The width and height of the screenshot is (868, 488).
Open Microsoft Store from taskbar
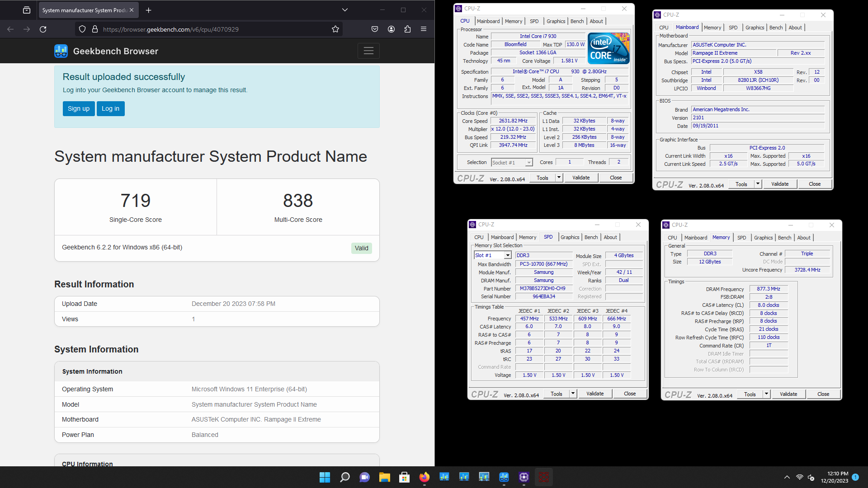[x=404, y=477]
